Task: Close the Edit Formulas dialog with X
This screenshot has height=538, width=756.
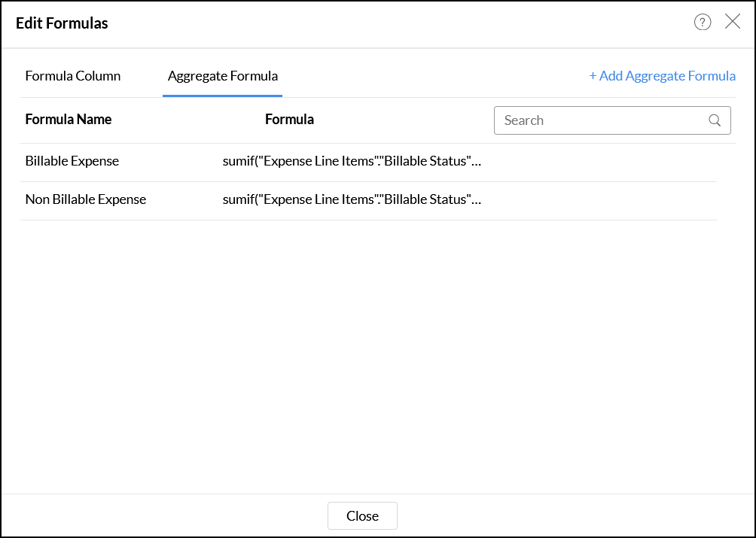Action: tap(733, 22)
